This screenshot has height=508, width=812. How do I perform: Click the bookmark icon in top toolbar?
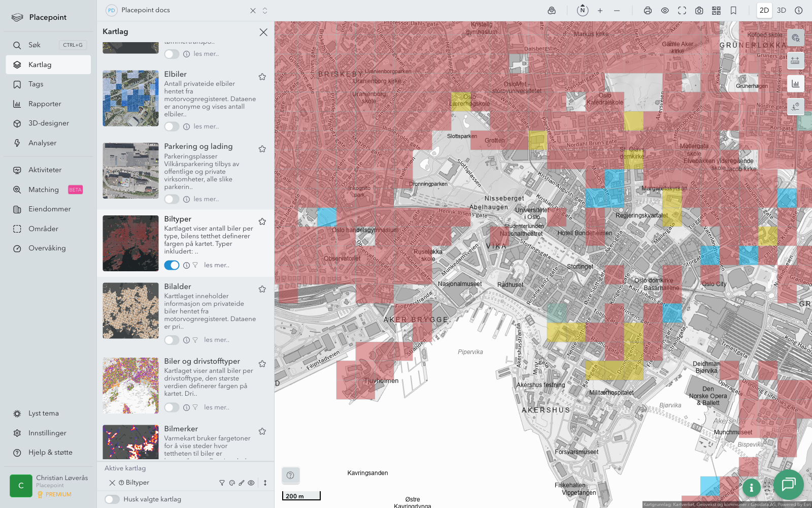(x=733, y=11)
